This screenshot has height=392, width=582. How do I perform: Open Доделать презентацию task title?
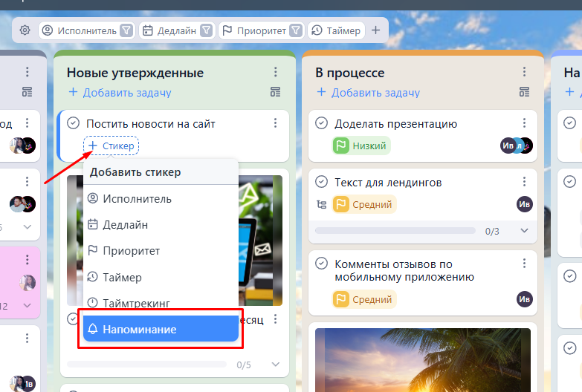(x=395, y=124)
